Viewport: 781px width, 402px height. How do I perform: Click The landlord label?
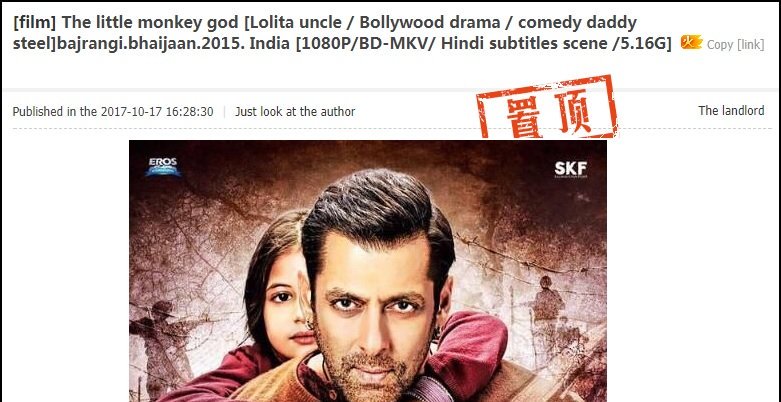pos(731,111)
